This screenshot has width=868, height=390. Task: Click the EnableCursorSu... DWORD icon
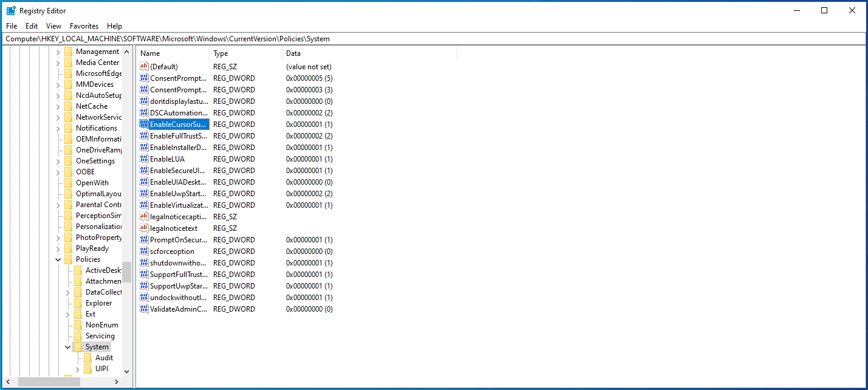pyautogui.click(x=144, y=124)
